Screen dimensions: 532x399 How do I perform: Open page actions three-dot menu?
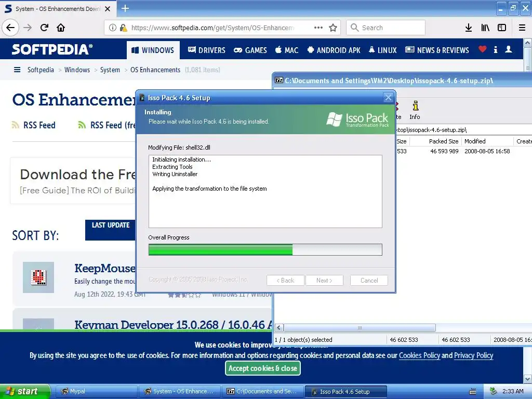point(318,28)
